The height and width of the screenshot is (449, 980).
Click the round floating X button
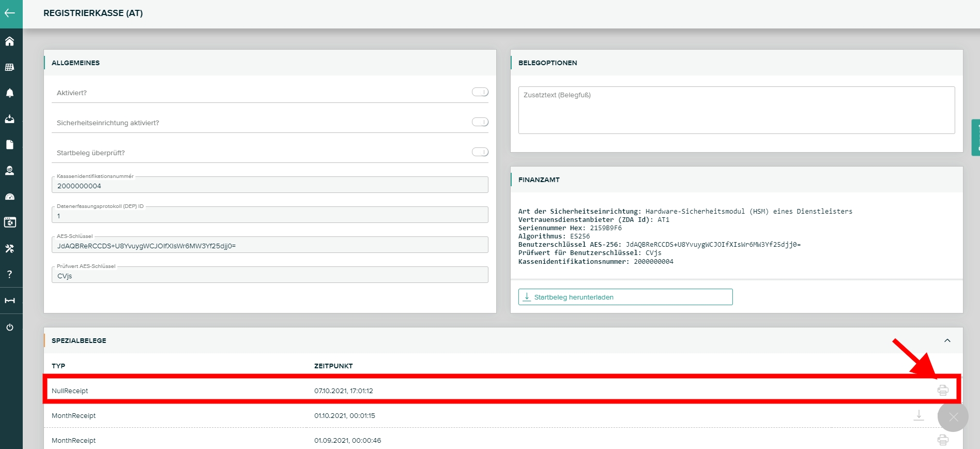953,417
